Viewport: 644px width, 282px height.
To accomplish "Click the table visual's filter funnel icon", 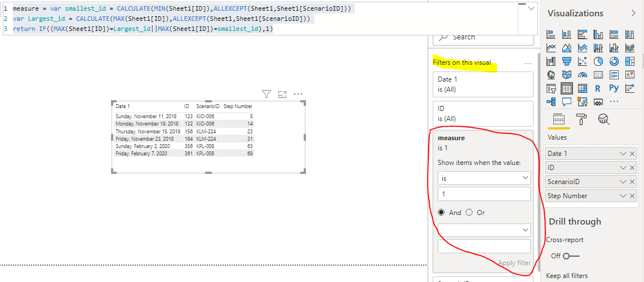I will 267,95.
